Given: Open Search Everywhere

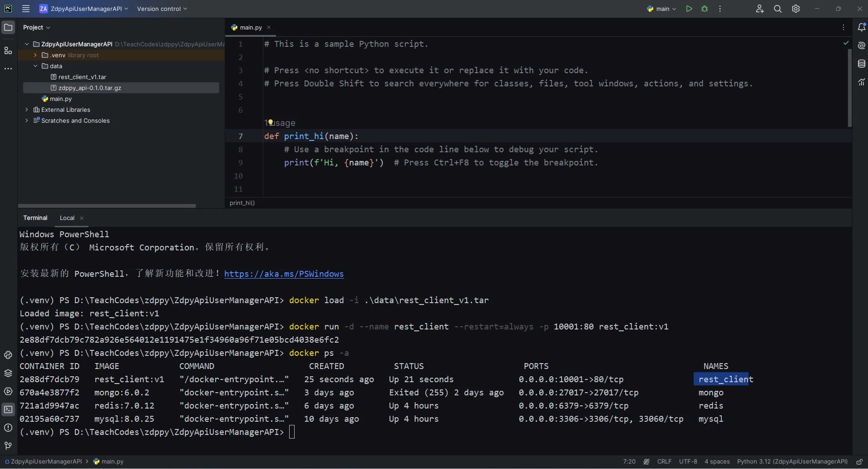Looking at the screenshot, I should 777,8.
